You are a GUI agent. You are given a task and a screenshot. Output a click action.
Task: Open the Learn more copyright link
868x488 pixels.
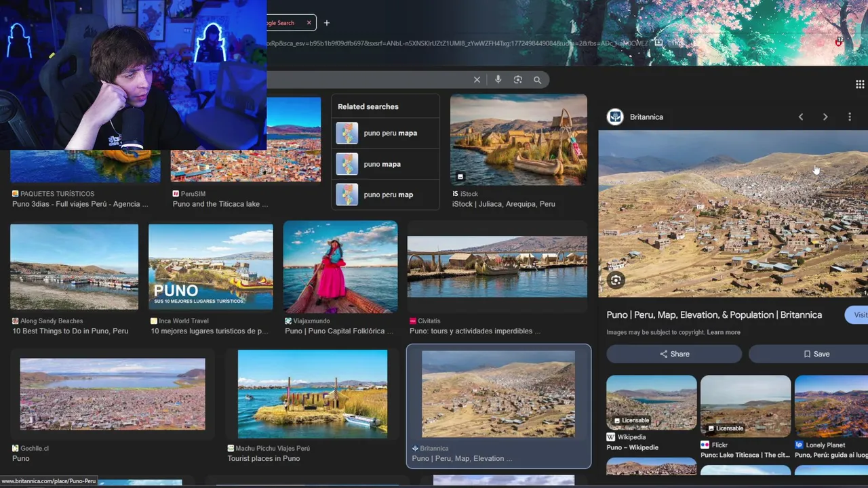(x=724, y=332)
